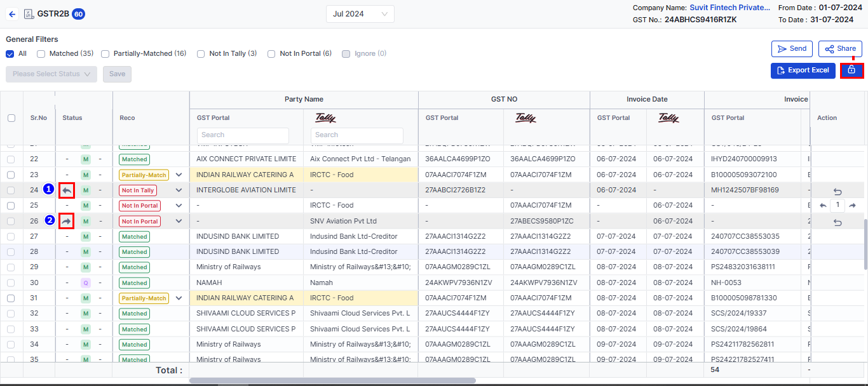Click the undo action icon for row 24
The width and height of the screenshot is (868, 386).
(x=837, y=191)
